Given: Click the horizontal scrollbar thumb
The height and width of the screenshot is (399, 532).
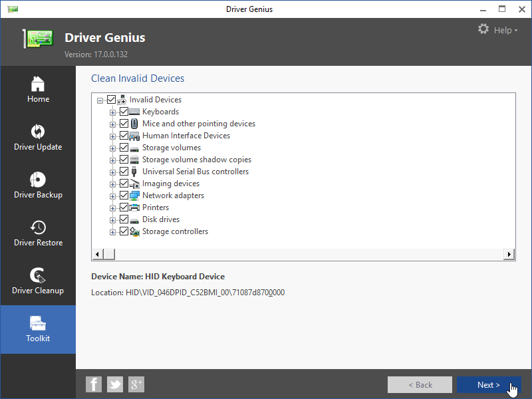Looking at the screenshot, I should tap(109, 254).
